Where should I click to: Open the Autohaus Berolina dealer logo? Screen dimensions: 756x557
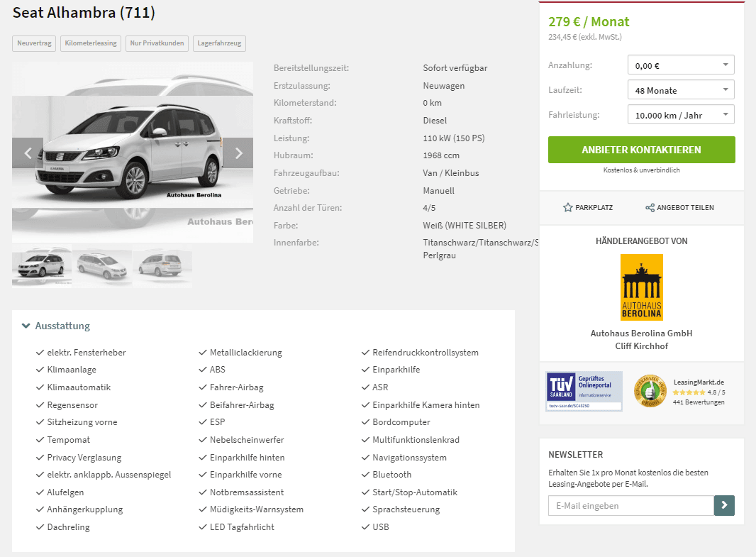point(641,287)
